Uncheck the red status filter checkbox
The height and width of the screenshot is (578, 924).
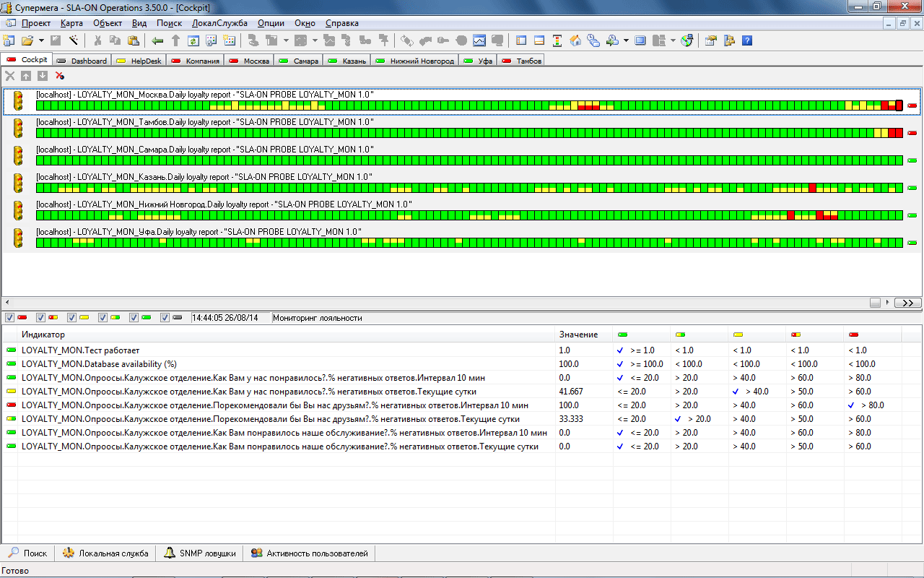(x=10, y=318)
